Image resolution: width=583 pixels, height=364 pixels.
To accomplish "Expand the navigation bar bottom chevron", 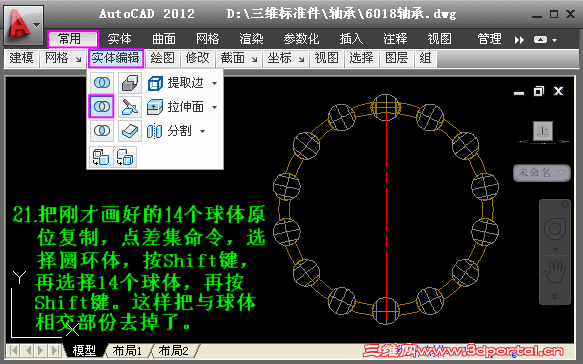I will pos(554,296).
